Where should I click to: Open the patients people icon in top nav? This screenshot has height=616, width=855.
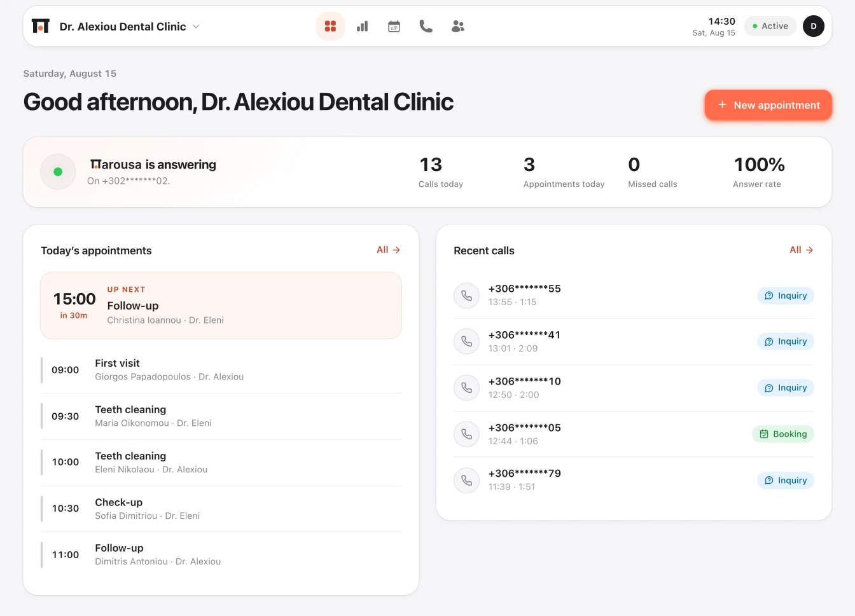coord(457,26)
